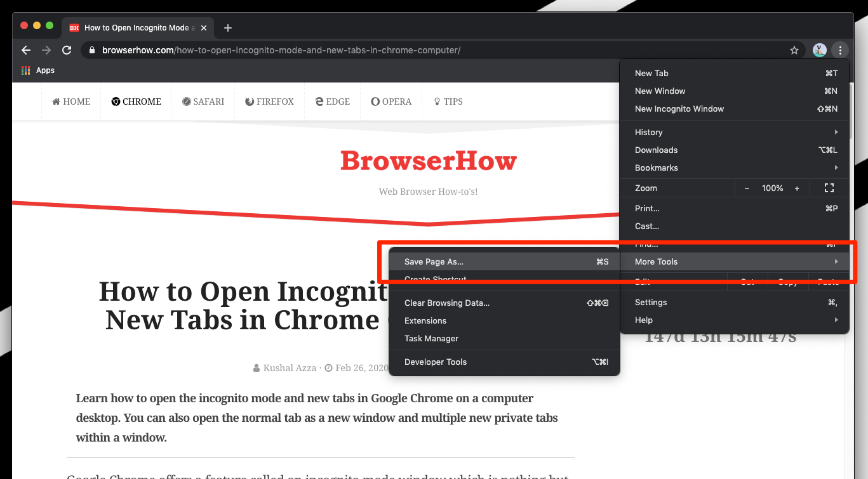Screen dimensions: 868x479
Task: Open the CHROME navigation link
Action: coord(136,102)
